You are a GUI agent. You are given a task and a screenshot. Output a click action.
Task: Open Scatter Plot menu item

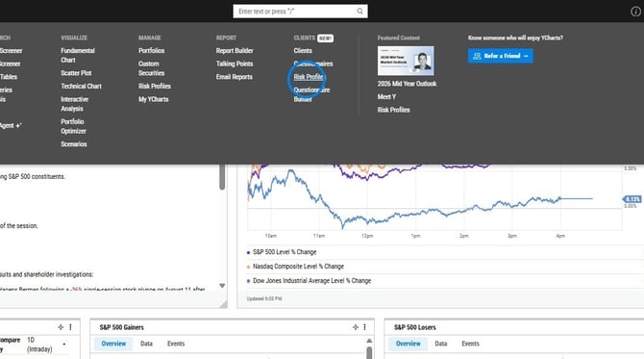[76, 73]
